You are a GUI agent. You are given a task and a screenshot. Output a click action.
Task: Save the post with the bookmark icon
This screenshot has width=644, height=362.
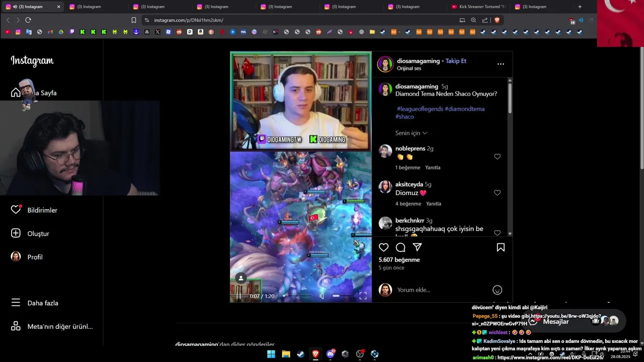[501, 247]
